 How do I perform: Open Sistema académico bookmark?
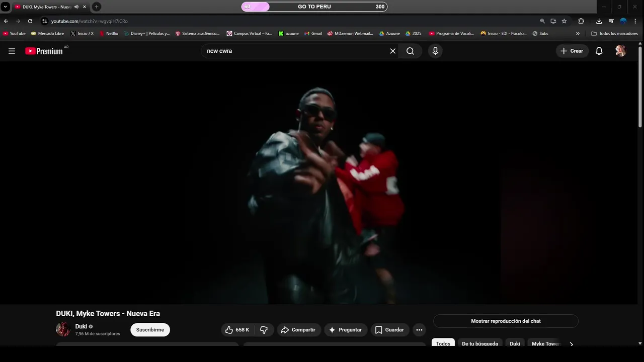[197, 34]
